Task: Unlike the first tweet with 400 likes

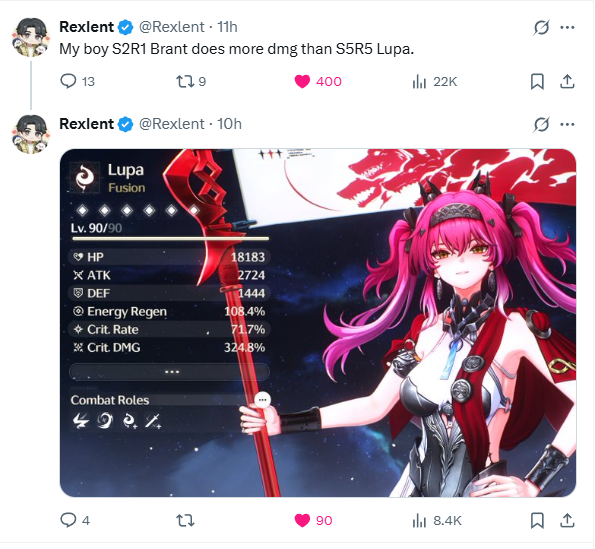Action: click(318, 82)
